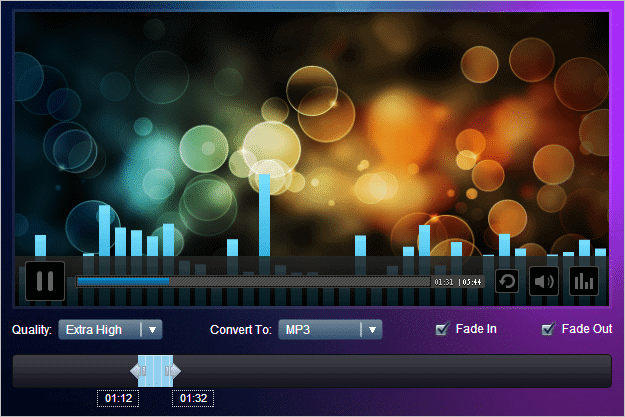Uncheck the Fade In checkbox
625x417 pixels.
[442, 329]
